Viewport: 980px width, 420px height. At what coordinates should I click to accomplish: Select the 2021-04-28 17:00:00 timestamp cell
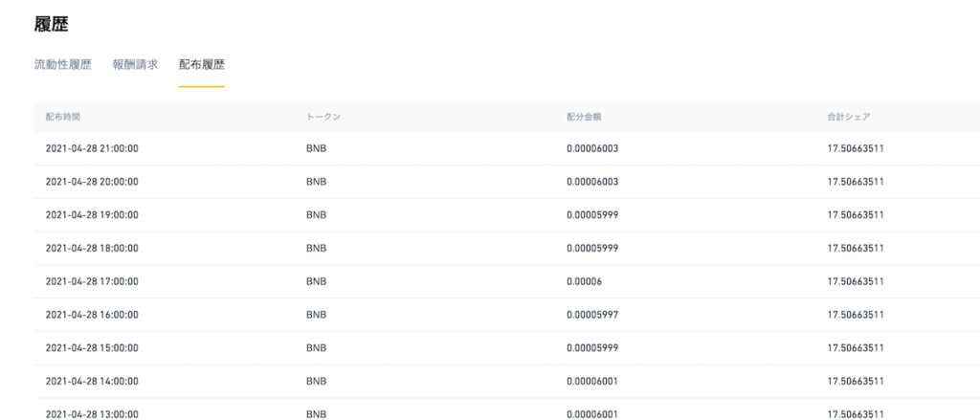[92, 281]
